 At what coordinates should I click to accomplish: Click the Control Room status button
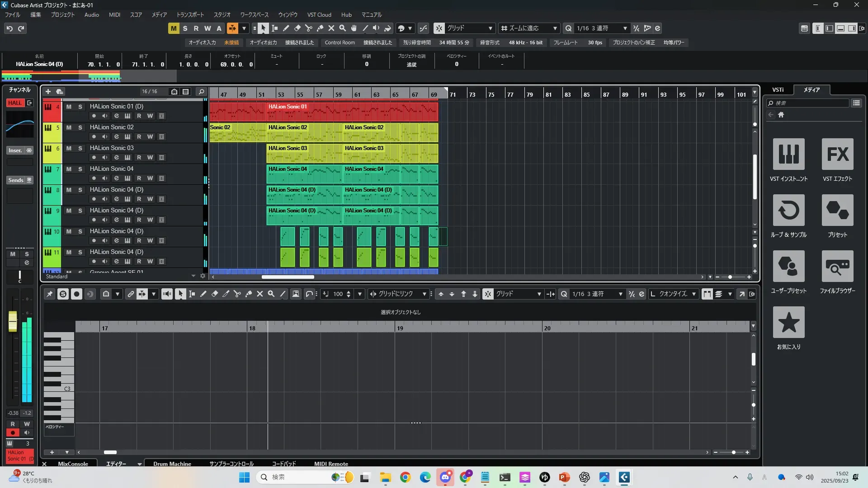click(x=340, y=42)
